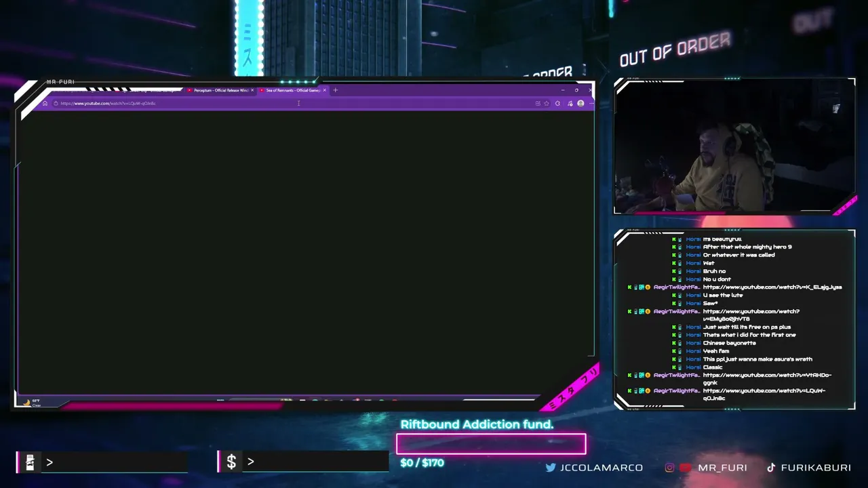Close the Sea of Remnants tab

(x=325, y=90)
